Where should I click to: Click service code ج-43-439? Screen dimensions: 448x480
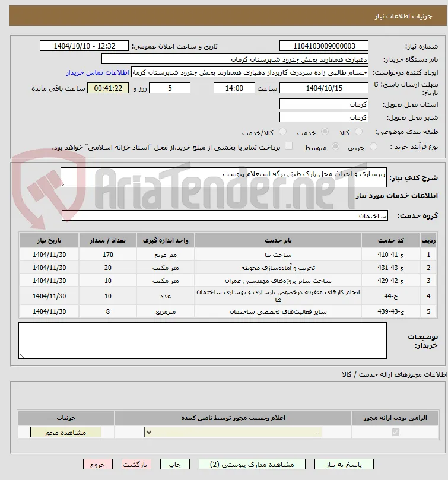390,311
